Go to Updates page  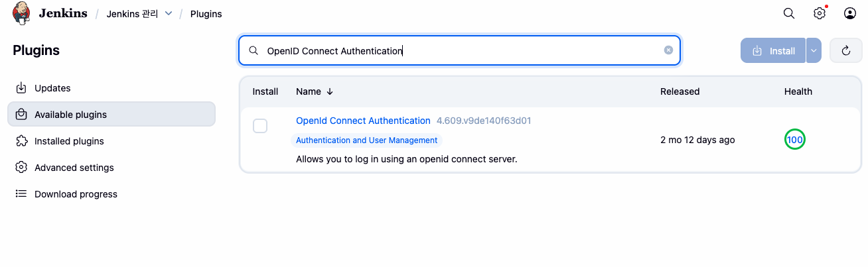111,88
